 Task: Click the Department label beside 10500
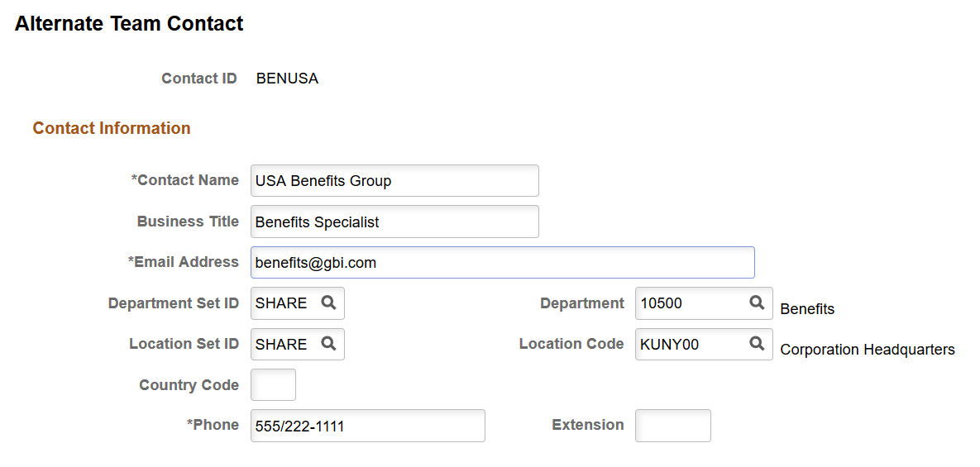click(582, 303)
